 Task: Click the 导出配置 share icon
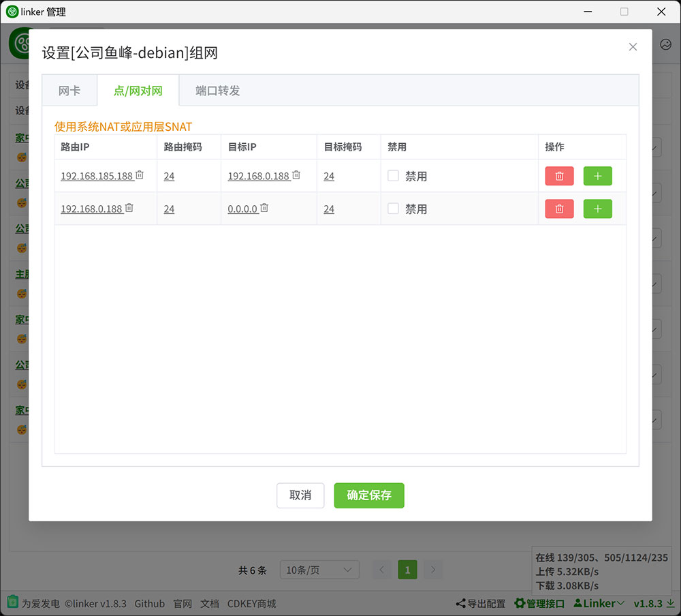[460, 603]
